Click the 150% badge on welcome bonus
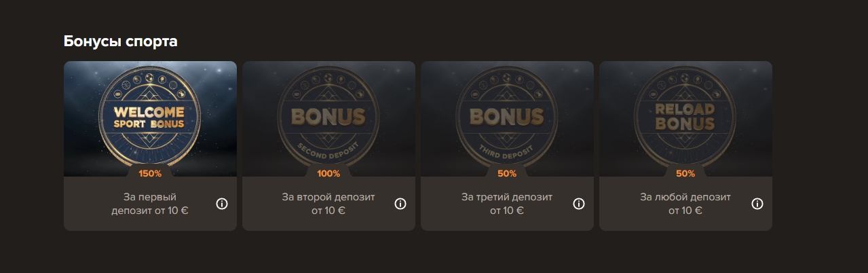 coord(150,174)
